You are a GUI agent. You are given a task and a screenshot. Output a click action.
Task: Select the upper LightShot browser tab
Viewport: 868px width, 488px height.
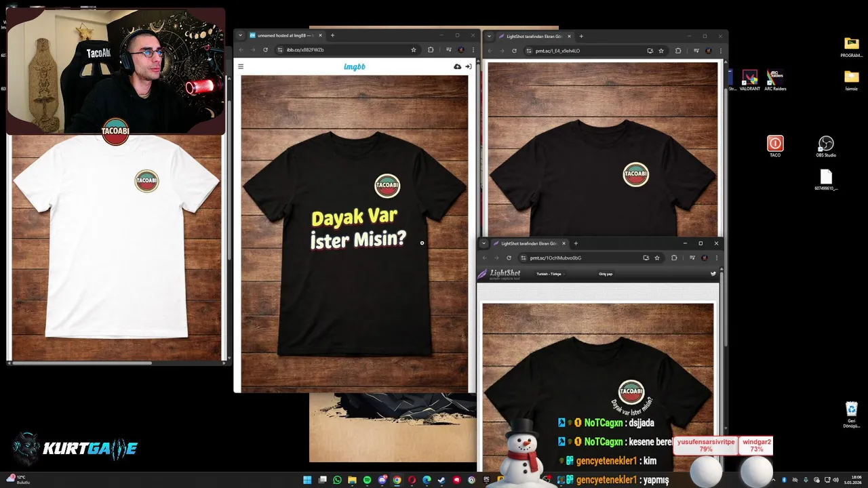click(534, 36)
